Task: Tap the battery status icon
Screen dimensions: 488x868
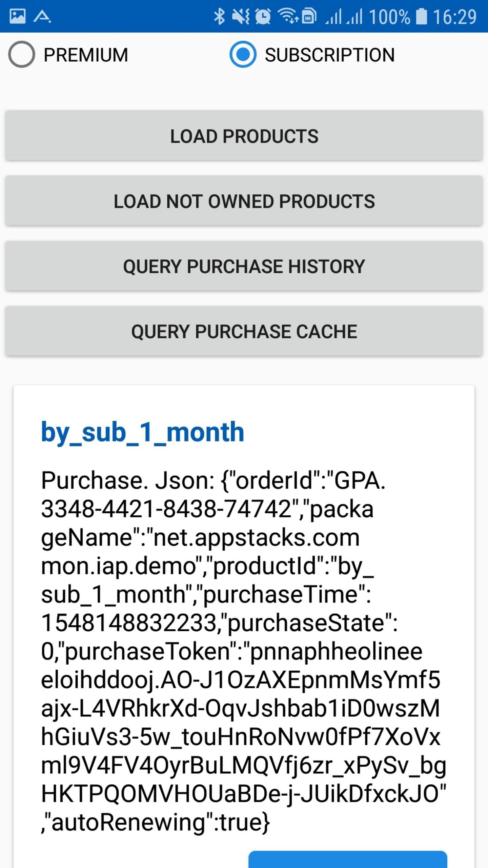Action: click(x=421, y=16)
